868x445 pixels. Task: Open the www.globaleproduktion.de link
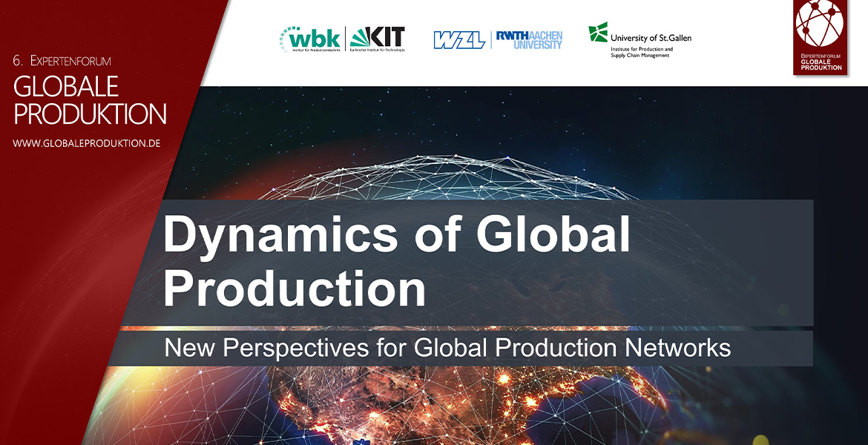[x=86, y=143]
